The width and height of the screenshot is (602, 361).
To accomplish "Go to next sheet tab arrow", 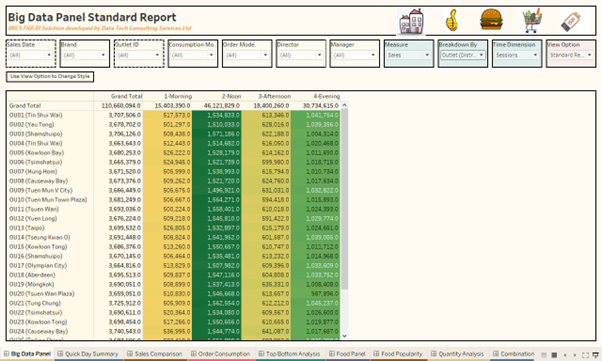I will click(x=575, y=355).
